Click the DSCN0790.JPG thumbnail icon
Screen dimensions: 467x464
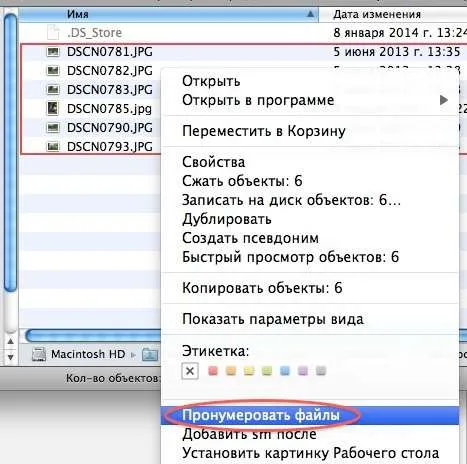[x=53, y=128]
